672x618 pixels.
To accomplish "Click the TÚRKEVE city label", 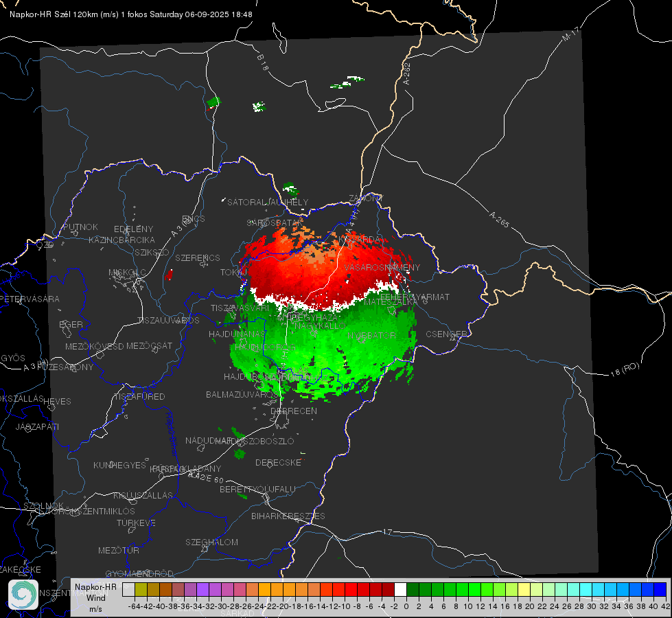I will point(136,523).
